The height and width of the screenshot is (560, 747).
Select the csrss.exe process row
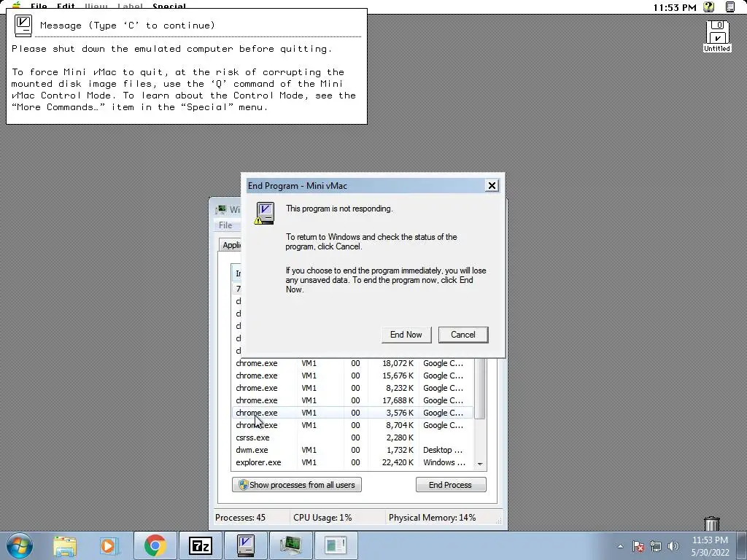(x=352, y=437)
